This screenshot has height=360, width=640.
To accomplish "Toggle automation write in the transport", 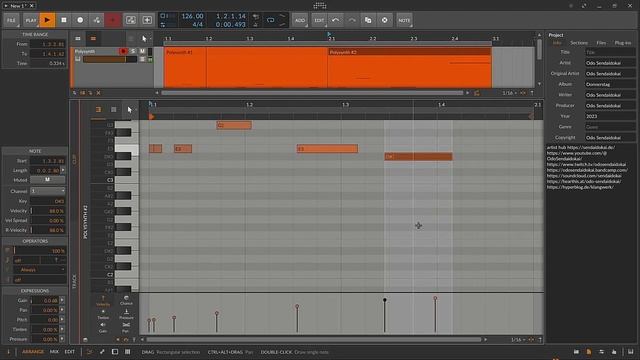I will (96, 20).
